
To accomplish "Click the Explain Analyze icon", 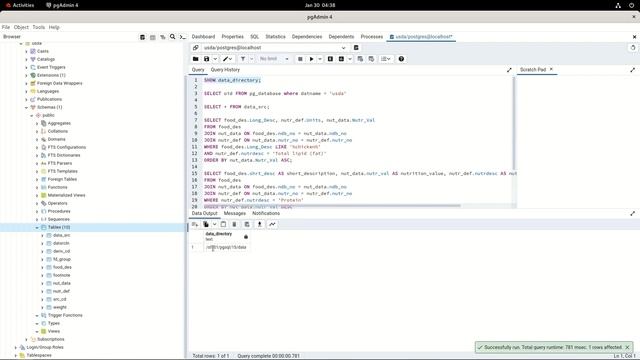I will click(x=341, y=59).
